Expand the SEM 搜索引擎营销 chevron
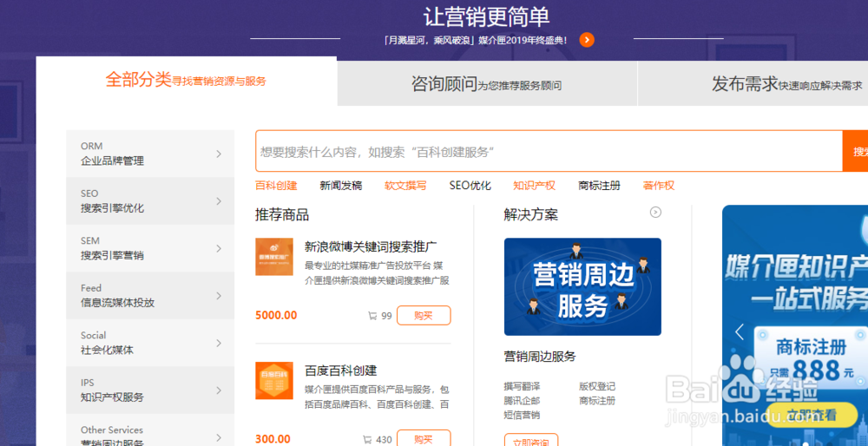The height and width of the screenshot is (446, 868). (219, 248)
